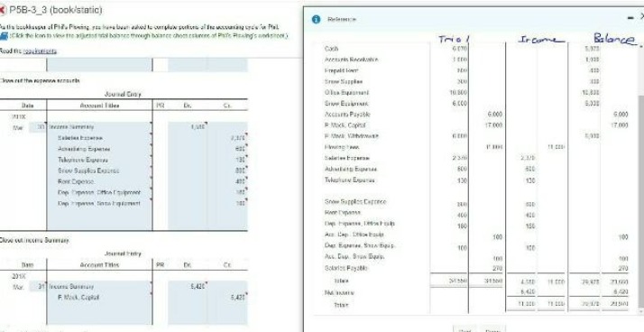
Task: Click the date field in expense closing entry
Action: tap(37, 127)
